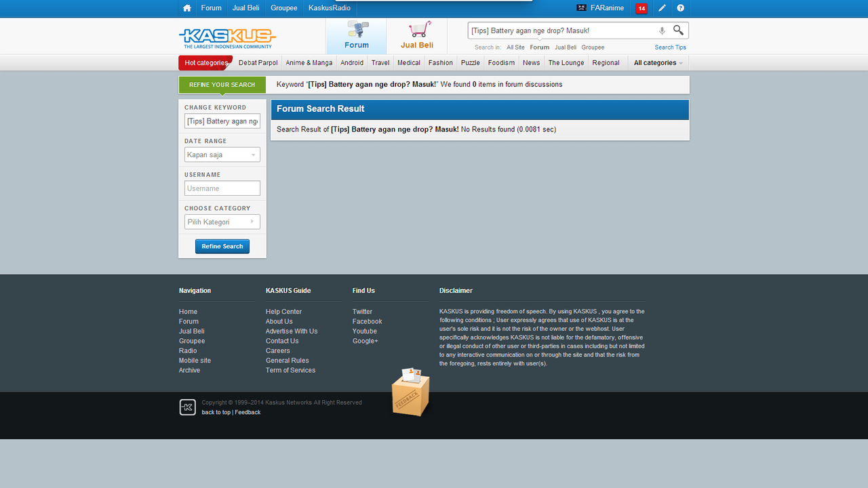Open the red notification badge showing 14
This screenshot has height=488, width=868.
click(x=642, y=8)
